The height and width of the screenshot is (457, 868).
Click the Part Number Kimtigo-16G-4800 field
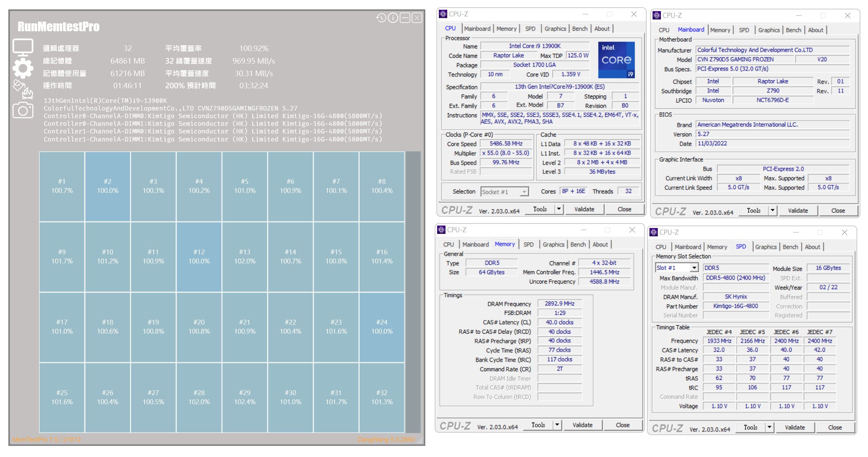pos(736,306)
